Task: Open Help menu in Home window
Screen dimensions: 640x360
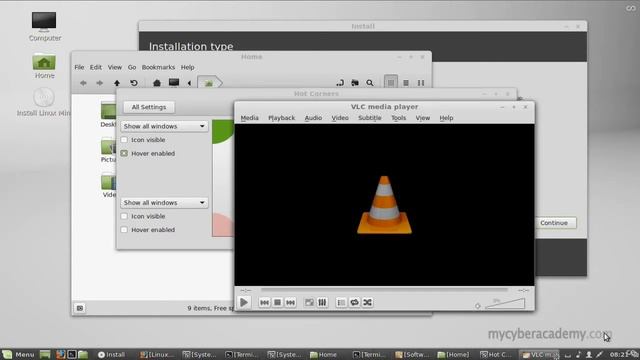Action: 187,67
